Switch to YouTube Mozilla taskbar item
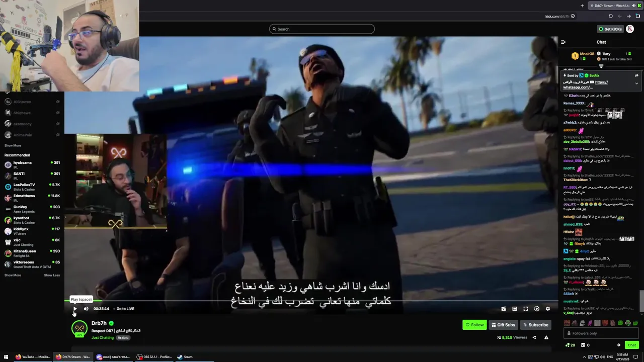The width and height of the screenshot is (644, 362). coord(33,357)
